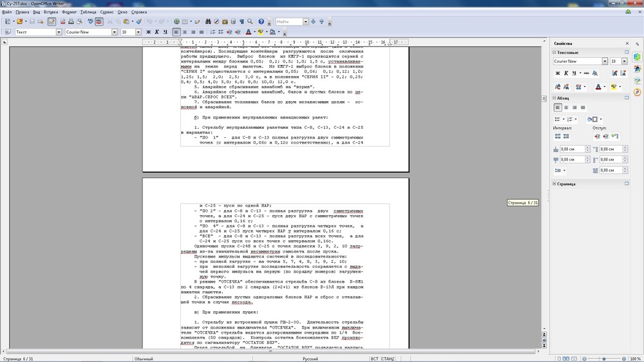
Task: Click background color bucket in toolbar
Action: 272,32
